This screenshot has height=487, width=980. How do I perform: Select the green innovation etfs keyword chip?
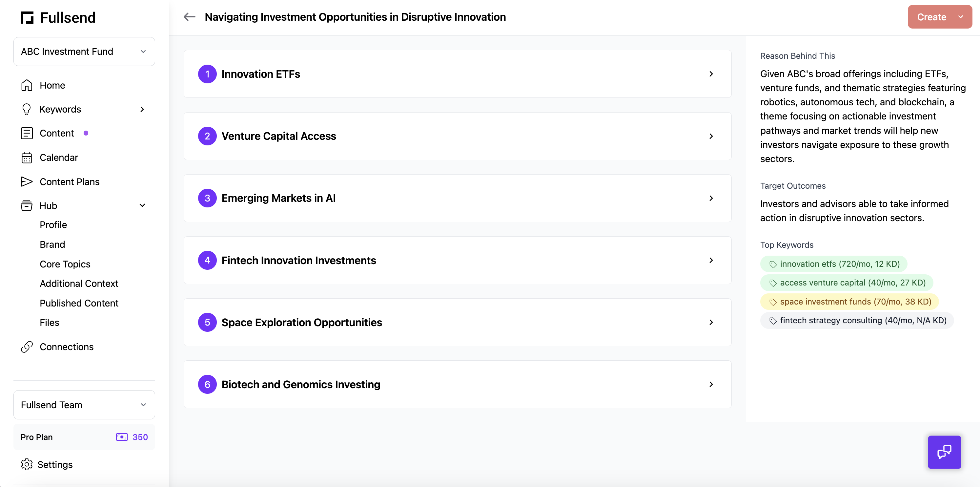tap(833, 264)
